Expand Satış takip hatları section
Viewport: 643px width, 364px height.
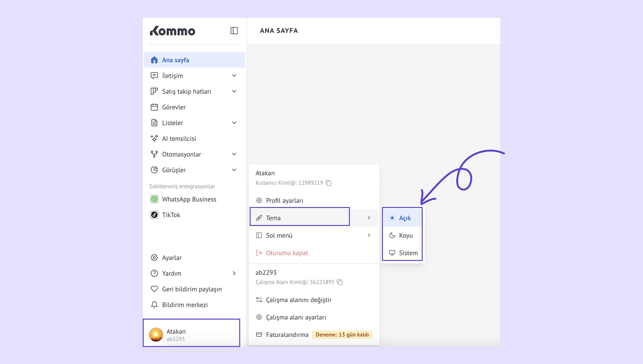pos(234,91)
